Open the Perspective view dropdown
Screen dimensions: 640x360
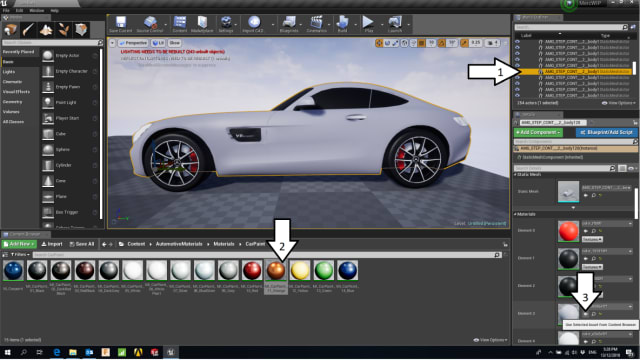pos(133,43)
